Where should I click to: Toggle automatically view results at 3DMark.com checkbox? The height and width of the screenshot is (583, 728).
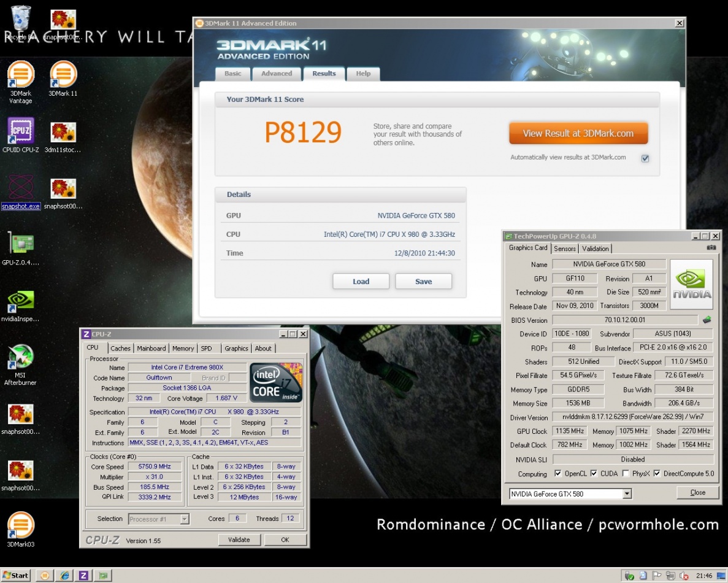(x=645, y=158)
